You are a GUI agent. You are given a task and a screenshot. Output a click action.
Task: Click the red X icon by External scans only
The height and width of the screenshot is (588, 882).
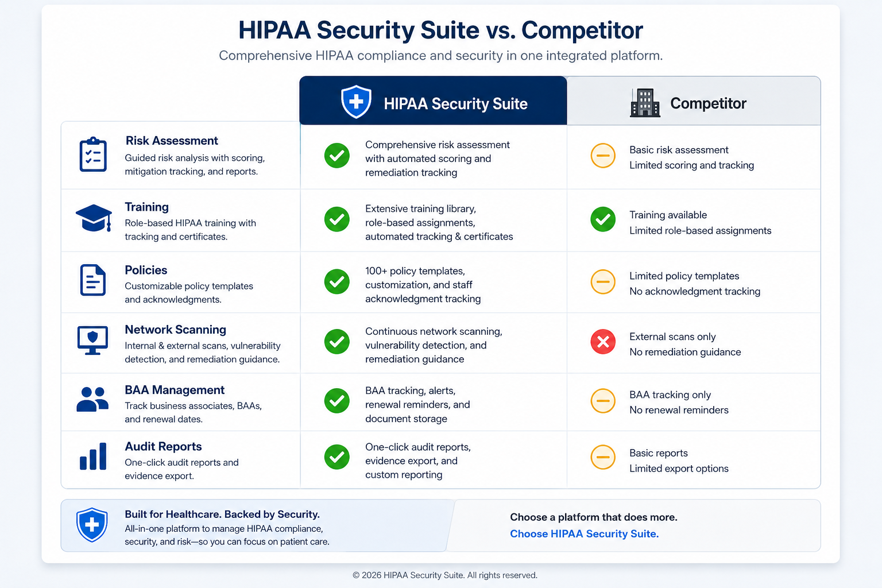coord(603,342)
